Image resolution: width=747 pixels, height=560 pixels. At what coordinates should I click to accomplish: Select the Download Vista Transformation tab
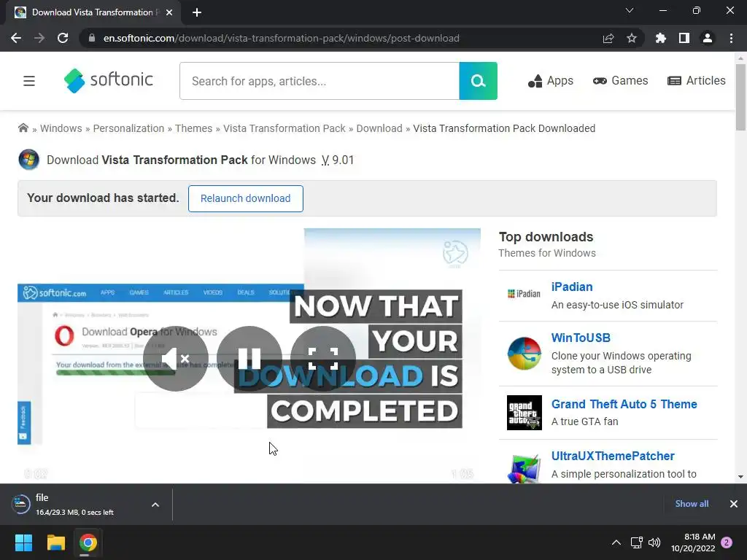[93, 12]
